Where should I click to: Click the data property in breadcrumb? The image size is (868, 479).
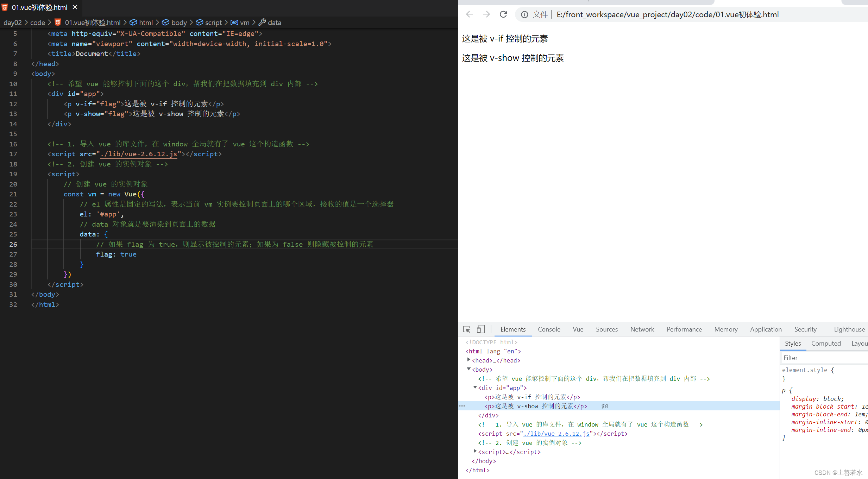coord(270,23)
